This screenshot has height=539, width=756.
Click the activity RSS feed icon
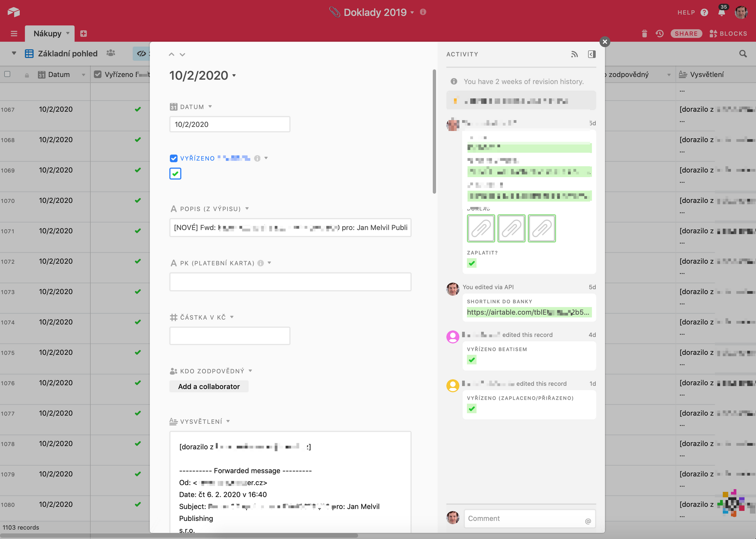point(575,54)
